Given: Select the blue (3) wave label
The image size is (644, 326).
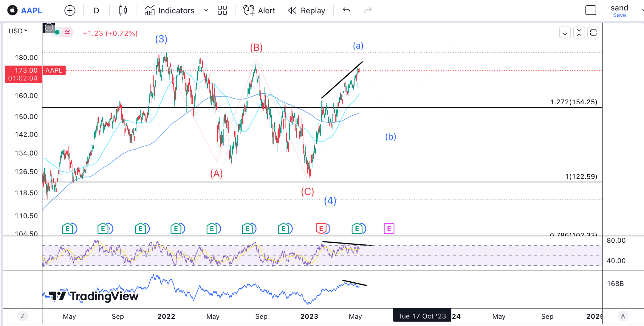Looking at the screenshot, I should click(161, 39).
